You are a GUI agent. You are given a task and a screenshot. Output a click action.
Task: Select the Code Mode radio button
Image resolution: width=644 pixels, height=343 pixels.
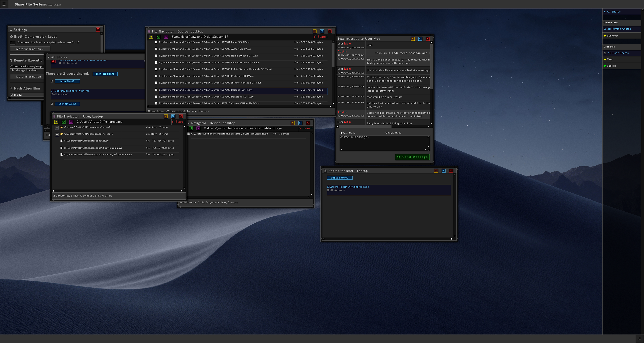pos(386,133)
